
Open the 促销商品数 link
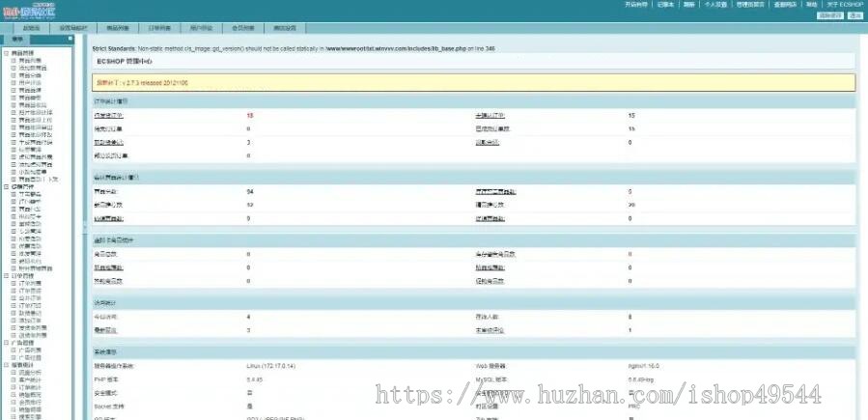tap(490, 218)
